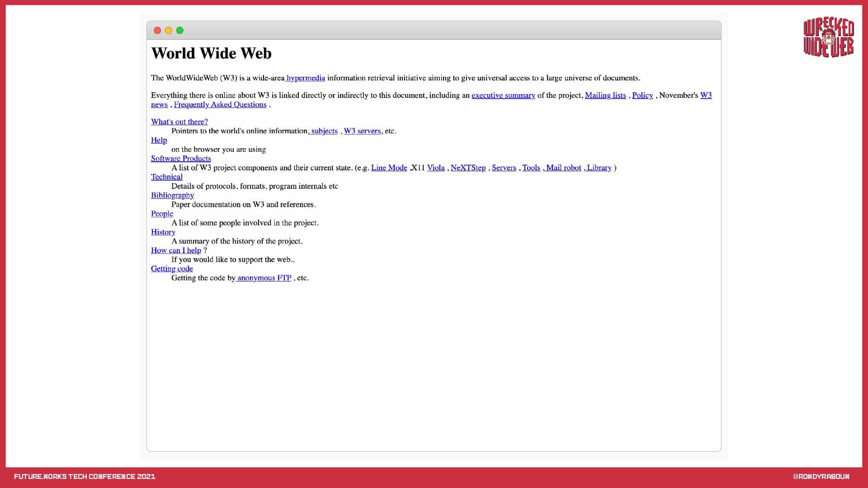
Task: Click the green maximize window dot
Action: 180,30
